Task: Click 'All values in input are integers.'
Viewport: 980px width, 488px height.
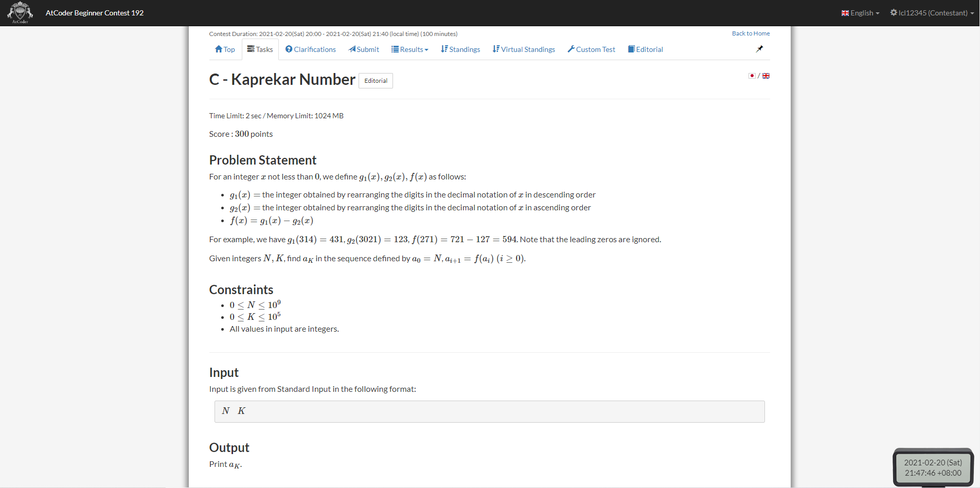Action: [x=284, y=329]
